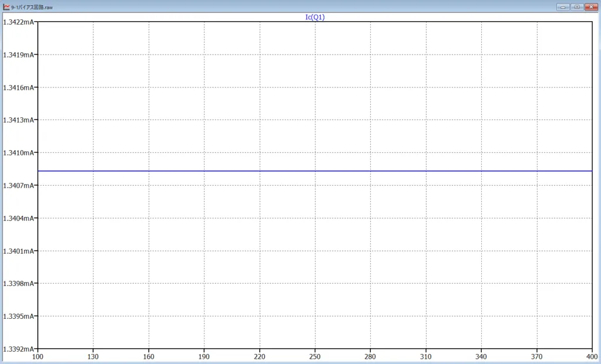Click the 1.3395mA y-axis label
Screen dimensions: 601x364
point(18,316)
